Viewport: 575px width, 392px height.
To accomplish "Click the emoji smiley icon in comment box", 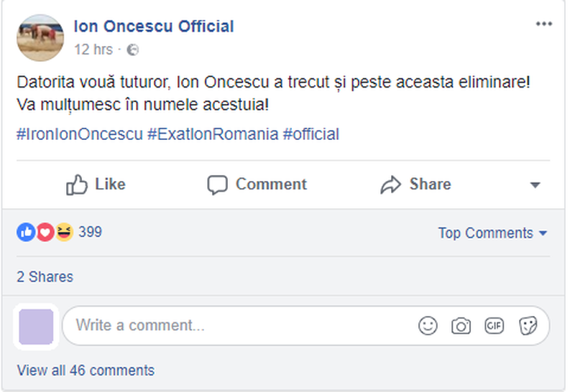I will [428, 326].
